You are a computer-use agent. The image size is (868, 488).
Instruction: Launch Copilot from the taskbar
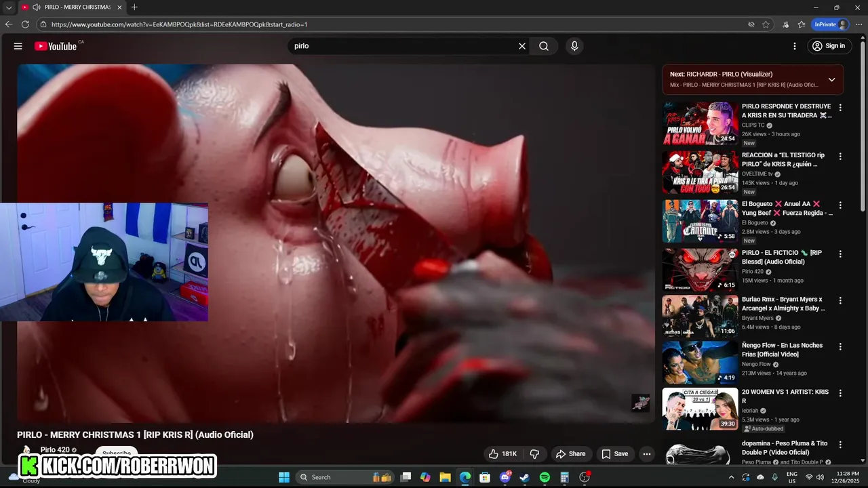coord(425,477)
